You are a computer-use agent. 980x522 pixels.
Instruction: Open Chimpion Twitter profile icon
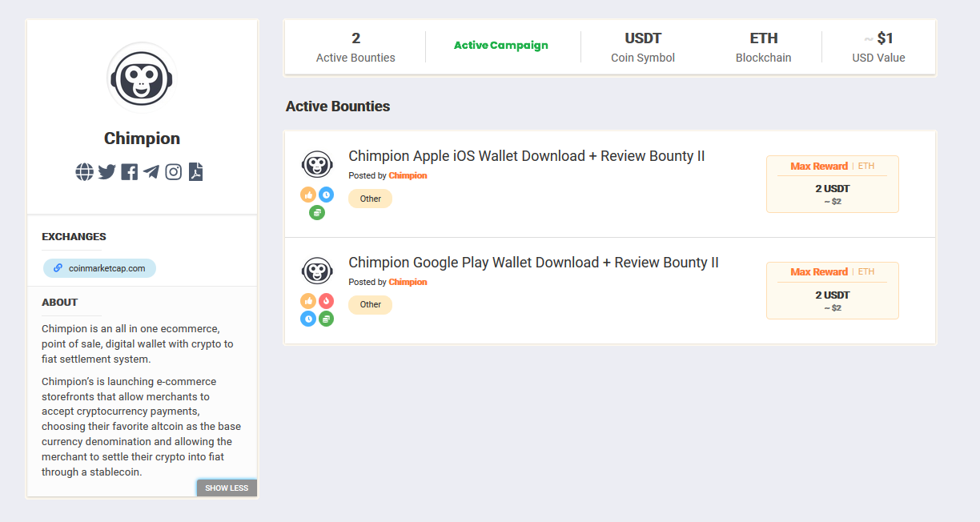point(107,171)
